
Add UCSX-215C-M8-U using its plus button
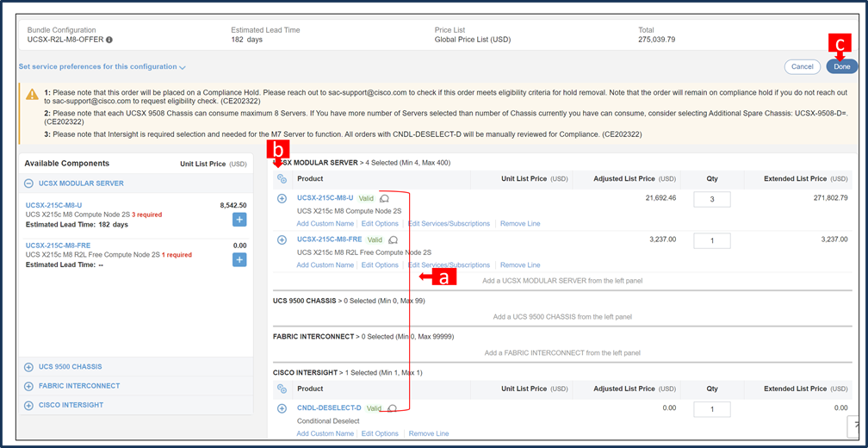click(239, 220)
